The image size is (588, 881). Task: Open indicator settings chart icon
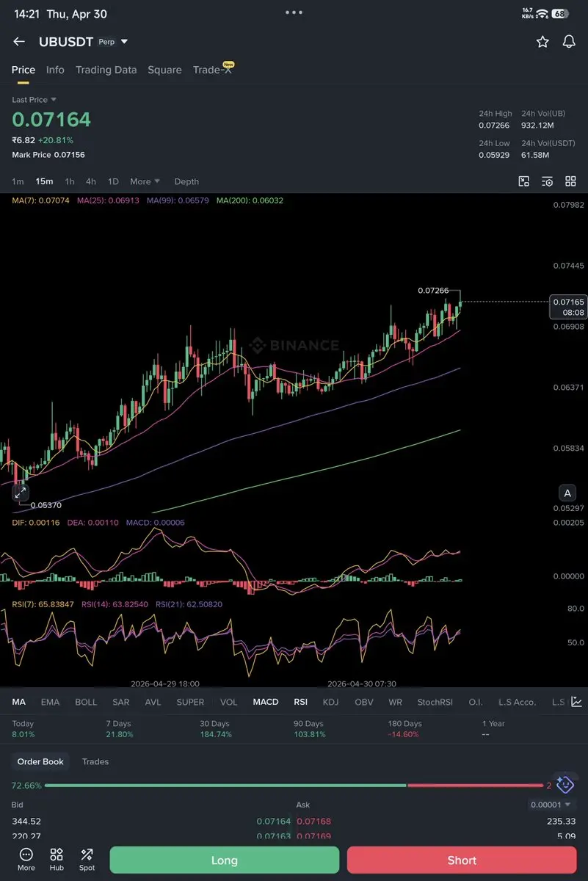[577, 702]
